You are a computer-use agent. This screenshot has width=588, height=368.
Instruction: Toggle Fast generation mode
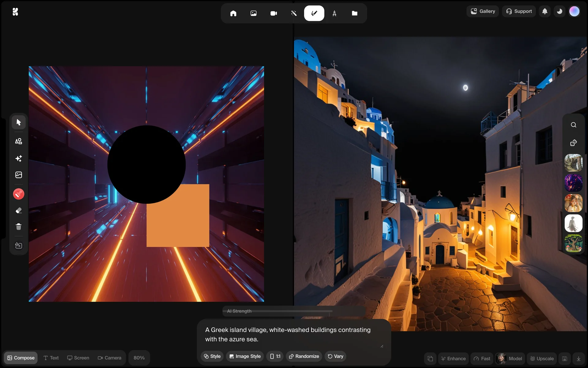[482, 358]
